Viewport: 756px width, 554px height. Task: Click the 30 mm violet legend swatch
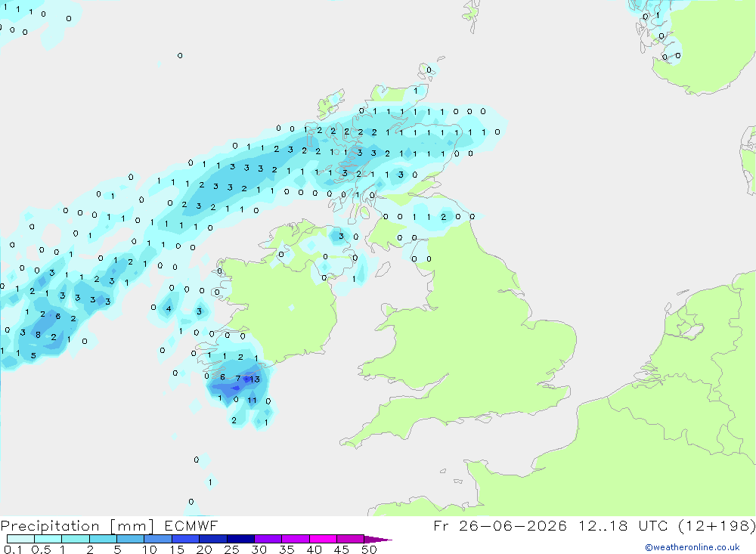(x=268, y=539)
